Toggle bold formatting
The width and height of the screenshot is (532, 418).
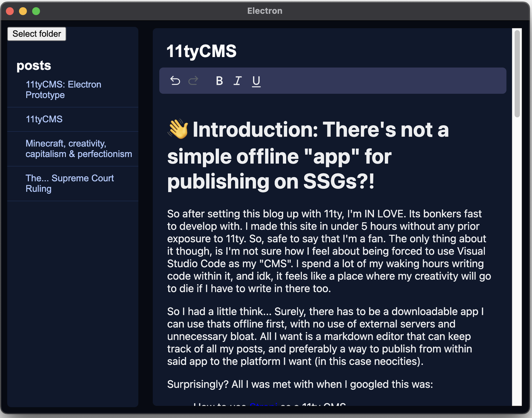[219, 81]
